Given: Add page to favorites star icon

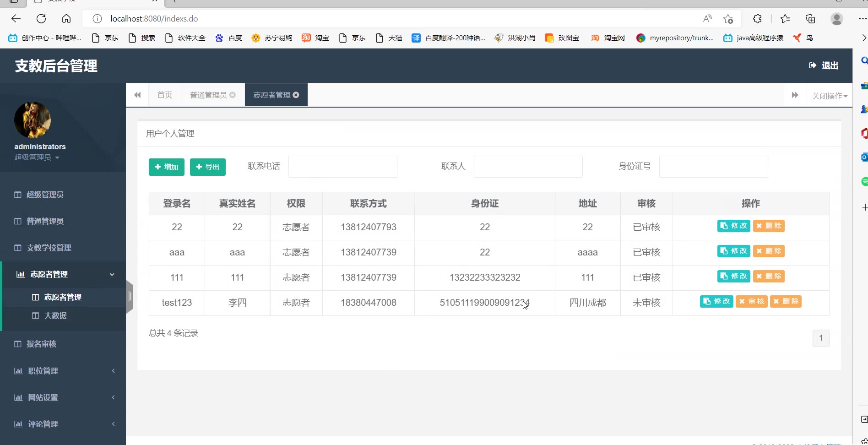Looking at the screenshot, I should 728,19.
